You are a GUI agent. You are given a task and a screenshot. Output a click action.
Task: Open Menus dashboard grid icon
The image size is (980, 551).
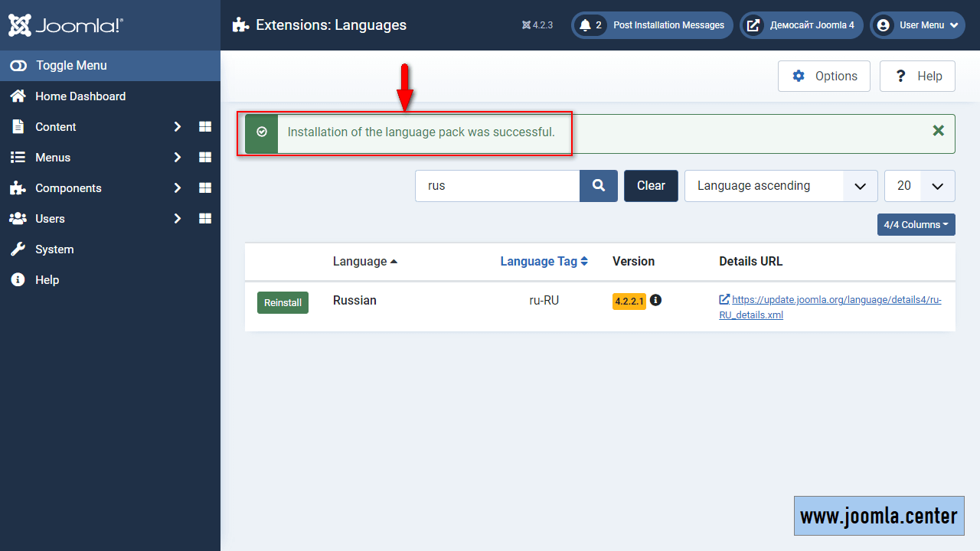[x=205, y=158]
